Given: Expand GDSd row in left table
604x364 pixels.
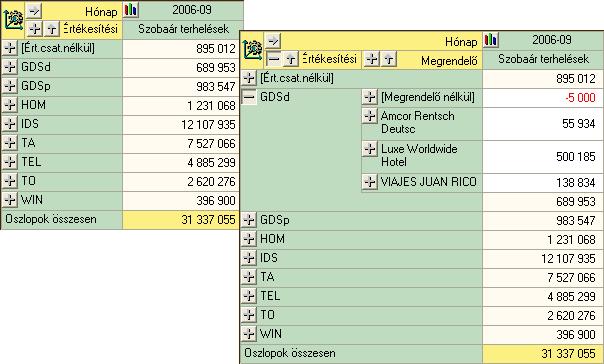Looking at the screenshot, I should click(x=10, y=67).
